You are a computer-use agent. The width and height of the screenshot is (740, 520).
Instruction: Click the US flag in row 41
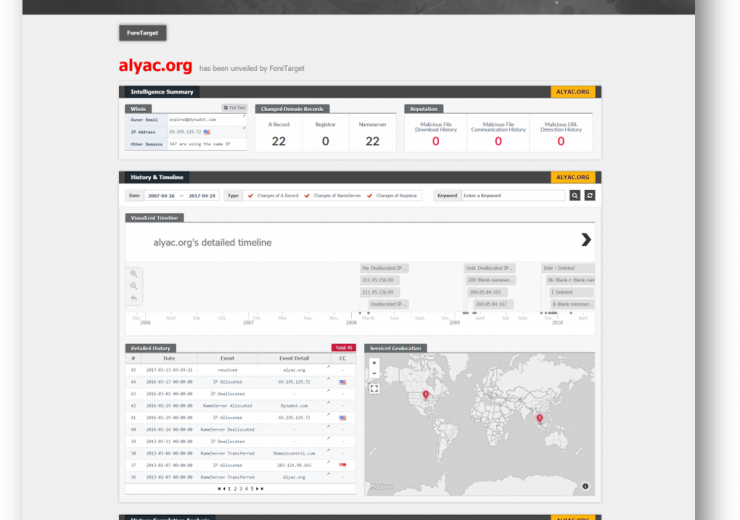coord(343,418)
